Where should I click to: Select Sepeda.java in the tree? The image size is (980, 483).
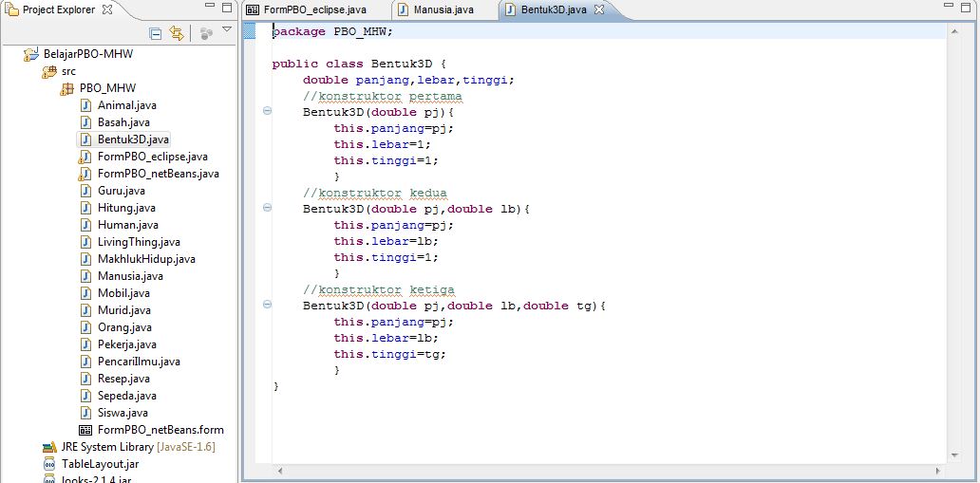[x=127, y=396]
